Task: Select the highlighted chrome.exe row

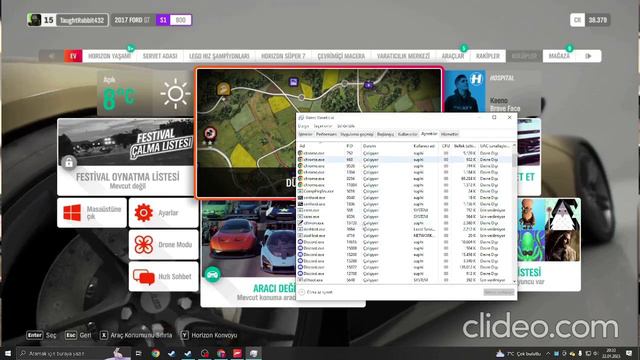Action: coord(404,159)
